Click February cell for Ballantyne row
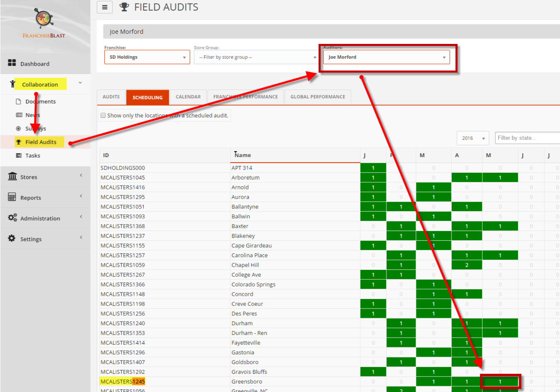This screenshot has height=392, width=560. pos(401,207)
